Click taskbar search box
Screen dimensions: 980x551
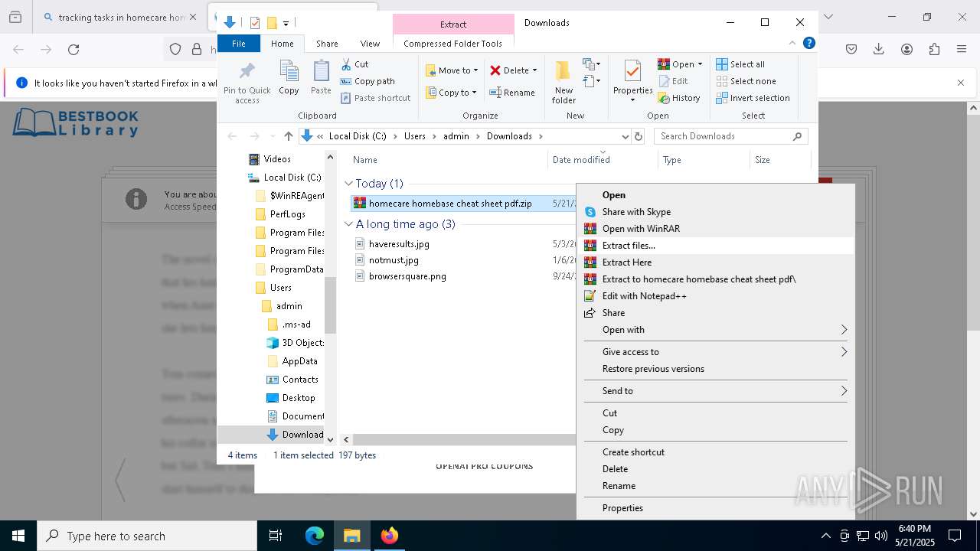[x=147, y=536]
